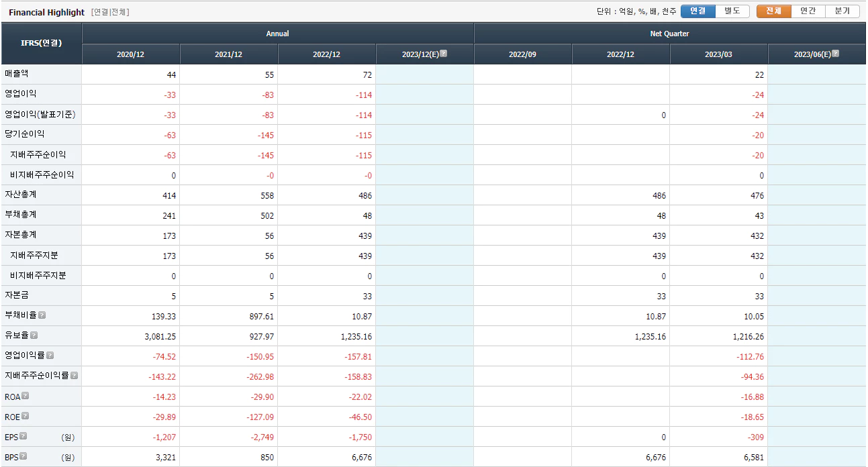
Task: Select the [연결|전체] subtitle text
Action: click(x=110, y=12)
